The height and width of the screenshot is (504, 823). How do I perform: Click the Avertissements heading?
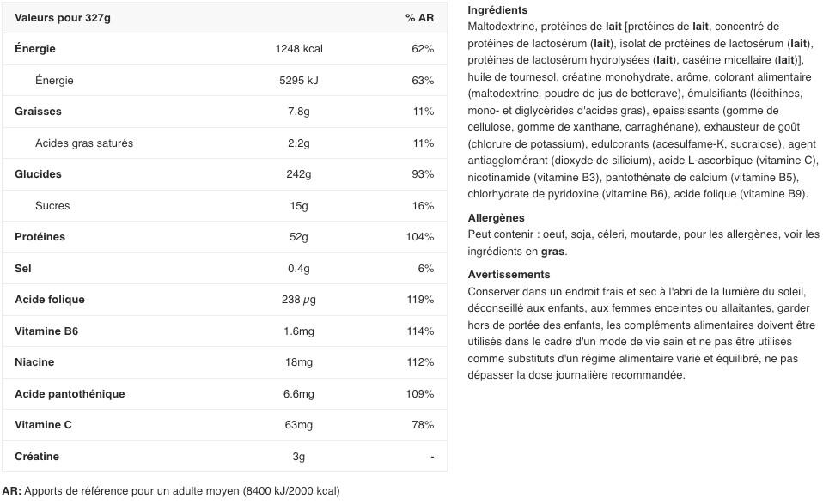click(509, 274)
